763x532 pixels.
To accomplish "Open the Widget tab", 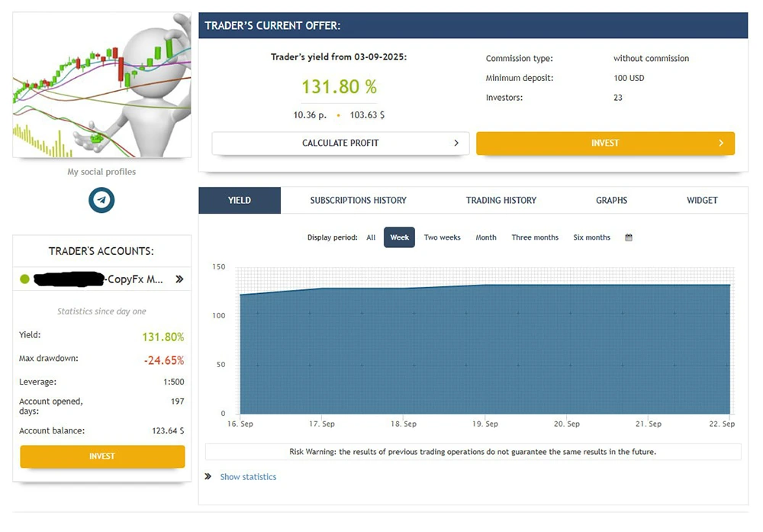I will pos(701,200).
